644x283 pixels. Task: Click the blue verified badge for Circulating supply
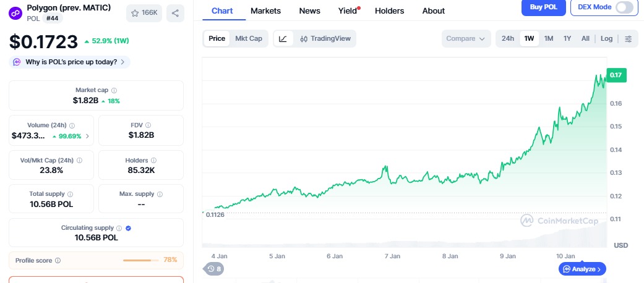(128, 228)
